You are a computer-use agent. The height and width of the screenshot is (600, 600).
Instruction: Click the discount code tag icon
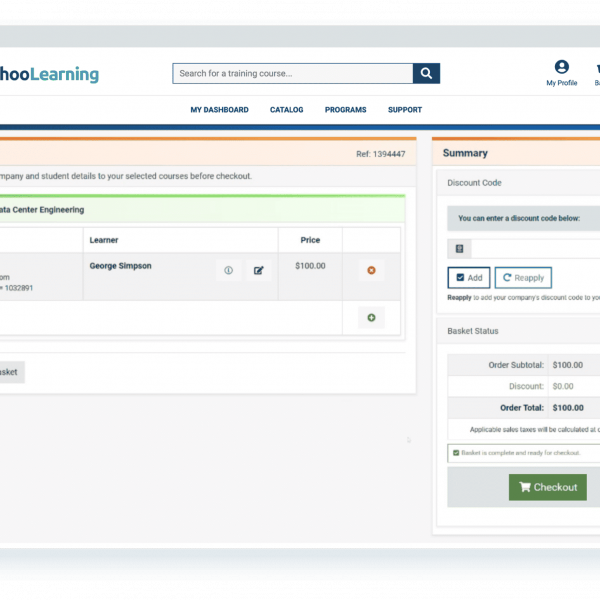pyautogui.click(x=459, y=248)
